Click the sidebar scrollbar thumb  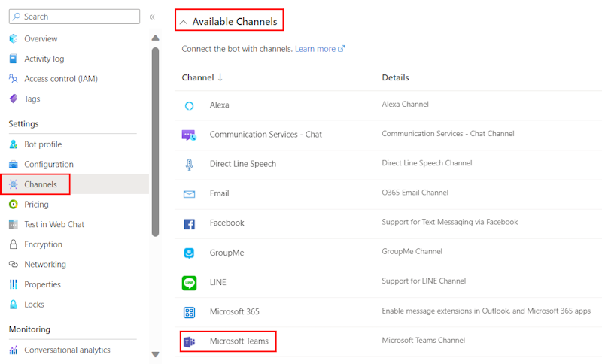(155, 142)
